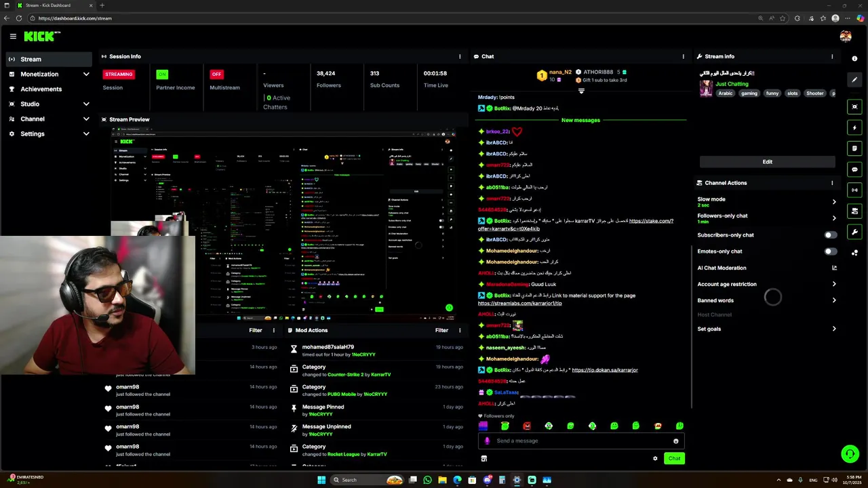
Task: Click the angry red emote in quick emotes
Action: [527, 426]
